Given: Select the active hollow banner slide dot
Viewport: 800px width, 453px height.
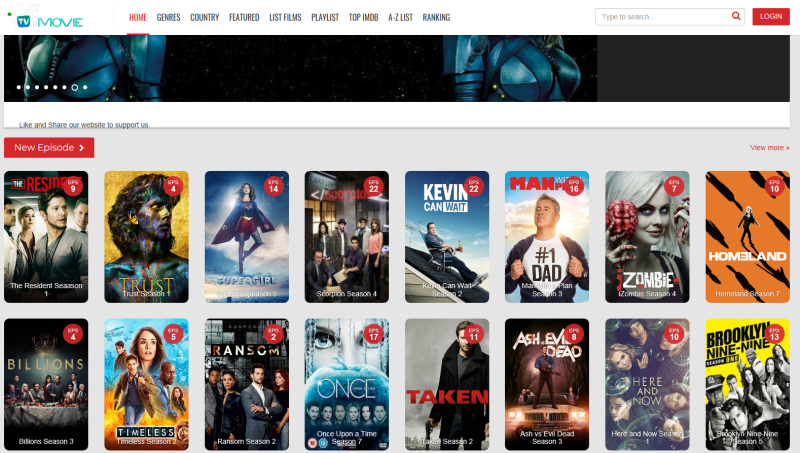Looking at the screenshot, I should (x=74, y=87).
